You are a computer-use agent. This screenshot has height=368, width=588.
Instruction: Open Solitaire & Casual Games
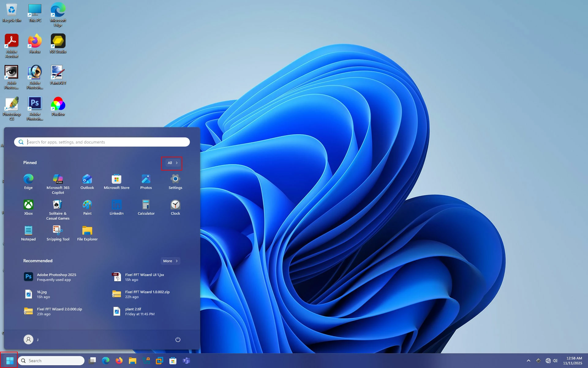click(x=58, y=209)
